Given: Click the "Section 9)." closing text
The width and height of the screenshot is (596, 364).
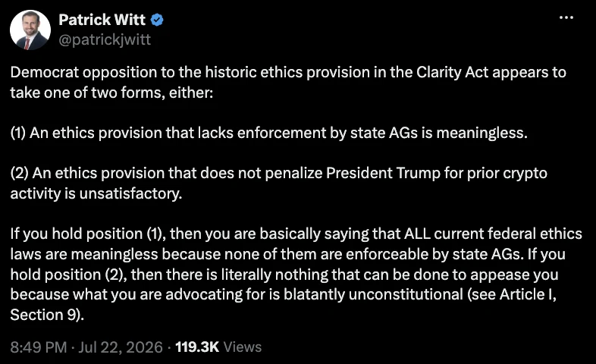Looking at the screenshot, I should point(47,315).
